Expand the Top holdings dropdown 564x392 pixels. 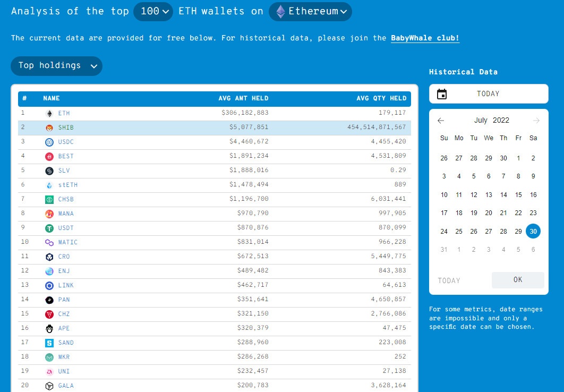57,66
